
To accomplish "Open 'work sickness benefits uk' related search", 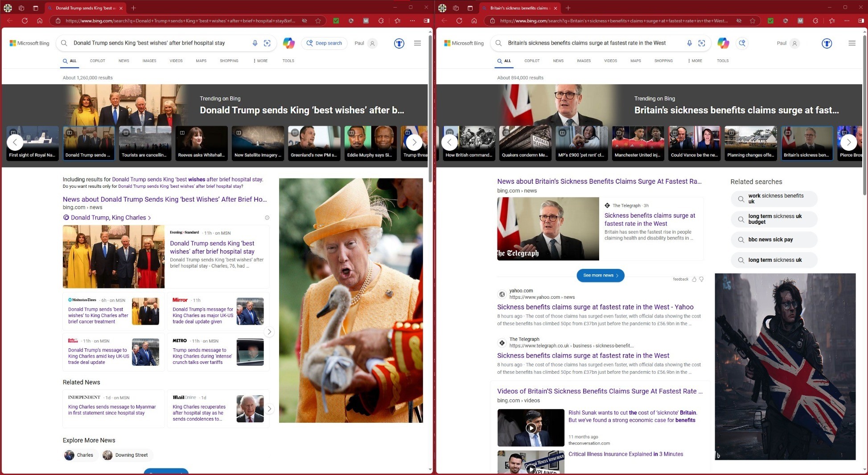I will tap(774, 198).
